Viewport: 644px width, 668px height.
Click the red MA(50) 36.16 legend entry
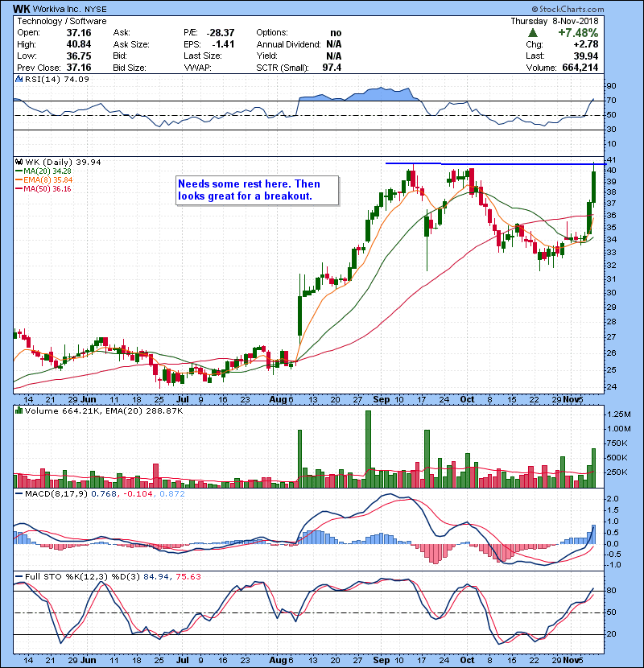click(43, 188)
